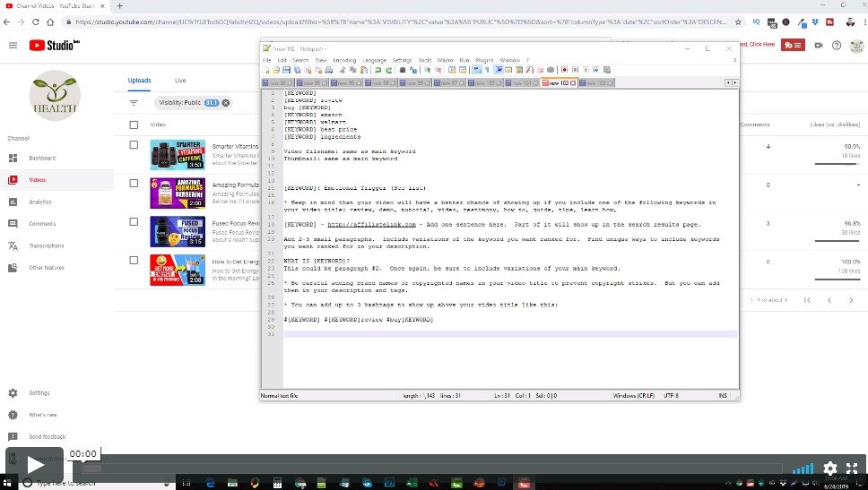
Task: Click the video progress bar
Action: coord(430,468)
